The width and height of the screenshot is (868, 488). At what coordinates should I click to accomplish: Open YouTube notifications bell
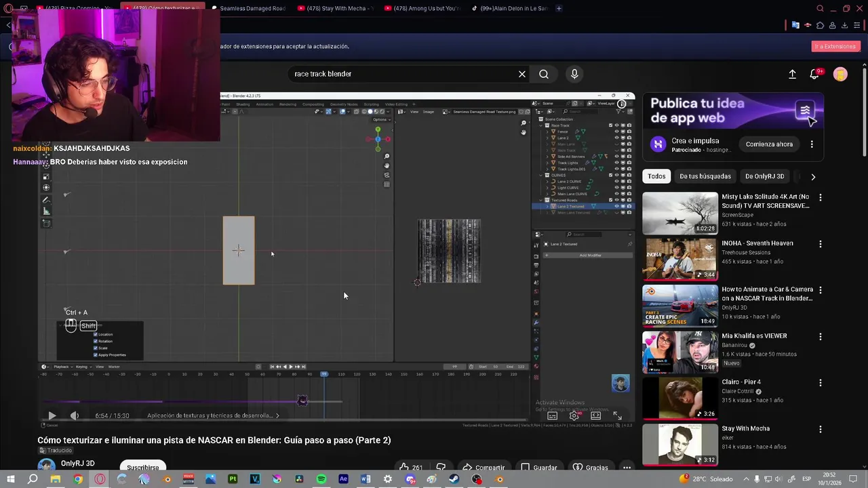[814, 74]
